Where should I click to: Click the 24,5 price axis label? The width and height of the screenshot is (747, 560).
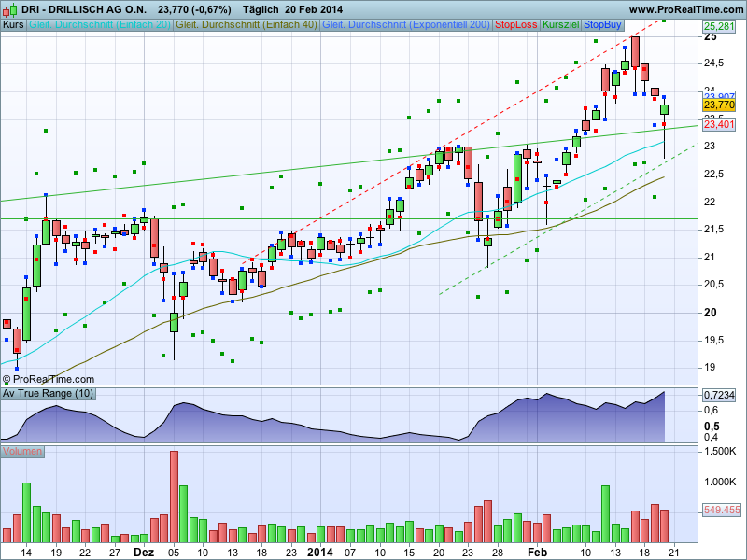(x=713, y=63)
